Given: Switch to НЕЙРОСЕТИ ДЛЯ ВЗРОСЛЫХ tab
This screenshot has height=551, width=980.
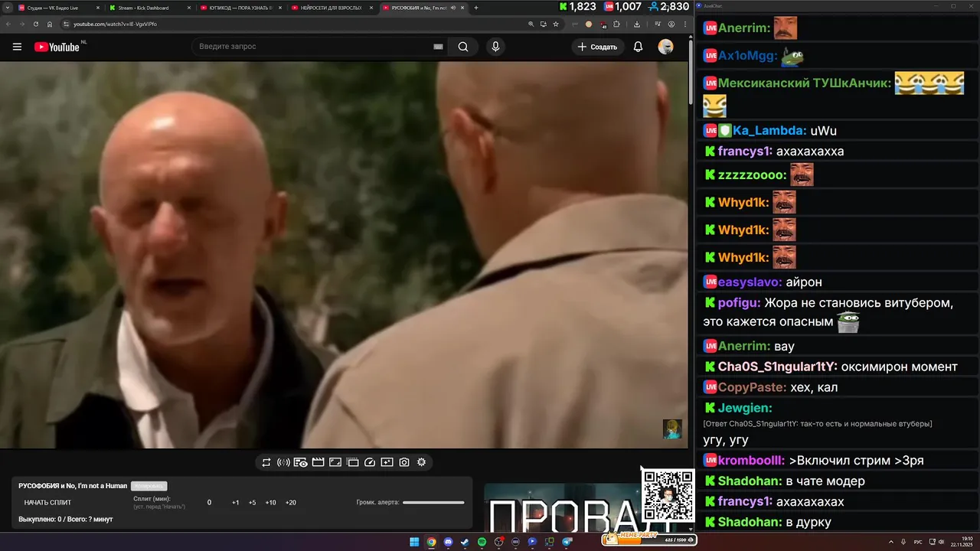Looking at the screenshot, I should click(330, 8).
